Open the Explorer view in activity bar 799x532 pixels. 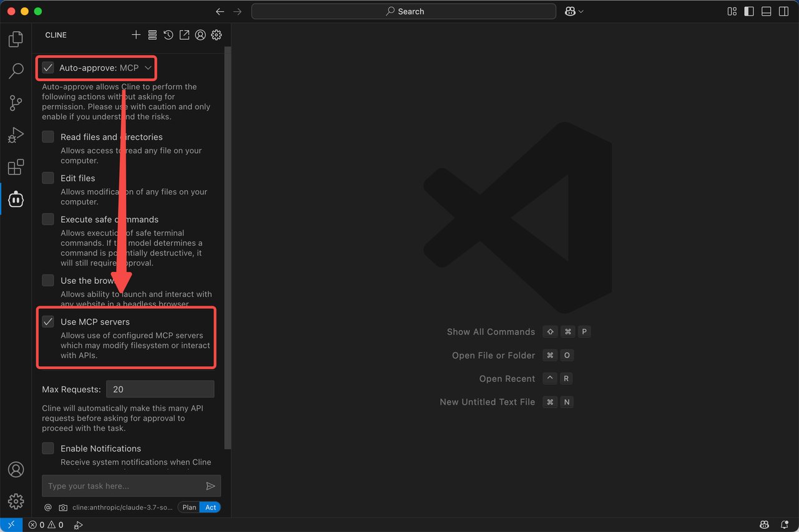point(16,39)
